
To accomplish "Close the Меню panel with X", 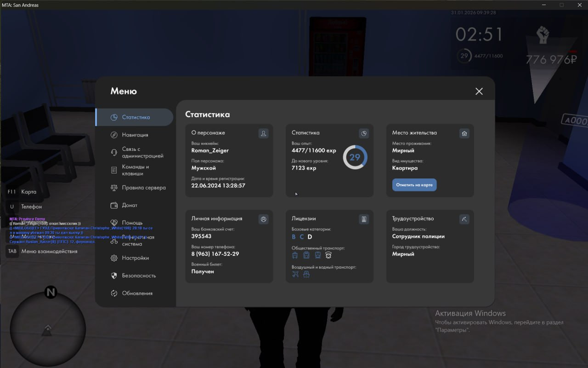I will [479, 91].
